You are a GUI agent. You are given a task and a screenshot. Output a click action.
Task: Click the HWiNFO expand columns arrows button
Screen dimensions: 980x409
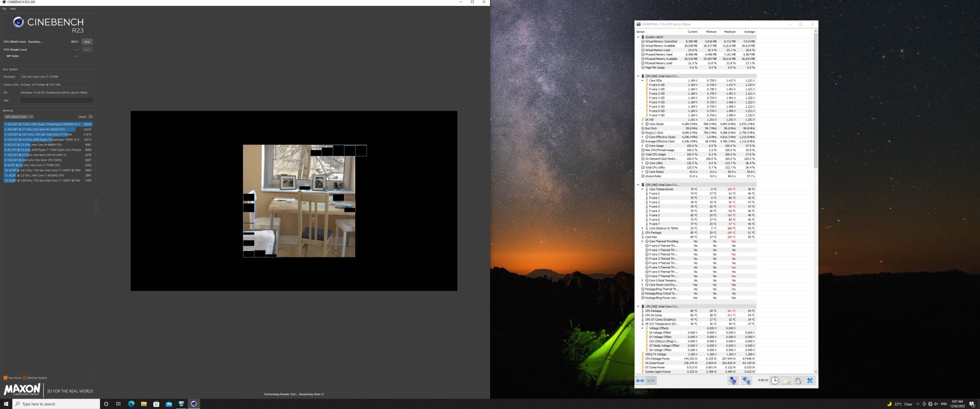(x=640, y=381)
